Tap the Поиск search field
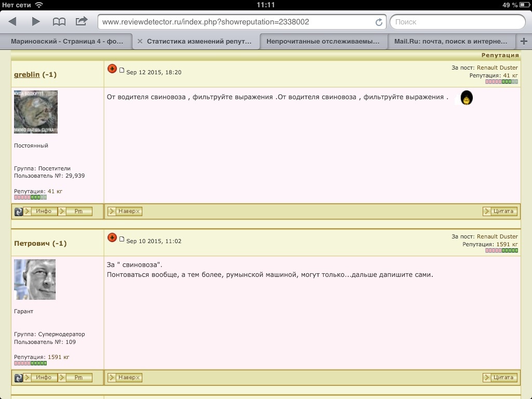Viewport: 532px width, 399px height. point(457,22)
